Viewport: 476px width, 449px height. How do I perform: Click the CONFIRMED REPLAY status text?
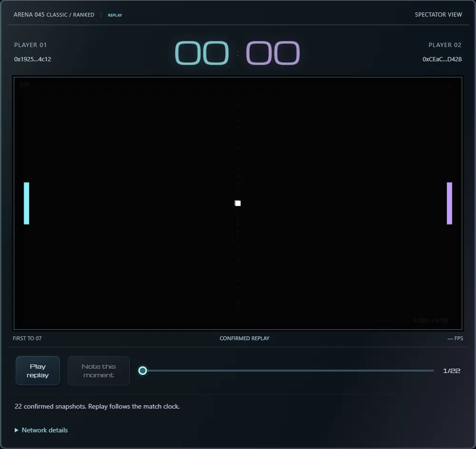pyautogui.click(x=244, y=338)
